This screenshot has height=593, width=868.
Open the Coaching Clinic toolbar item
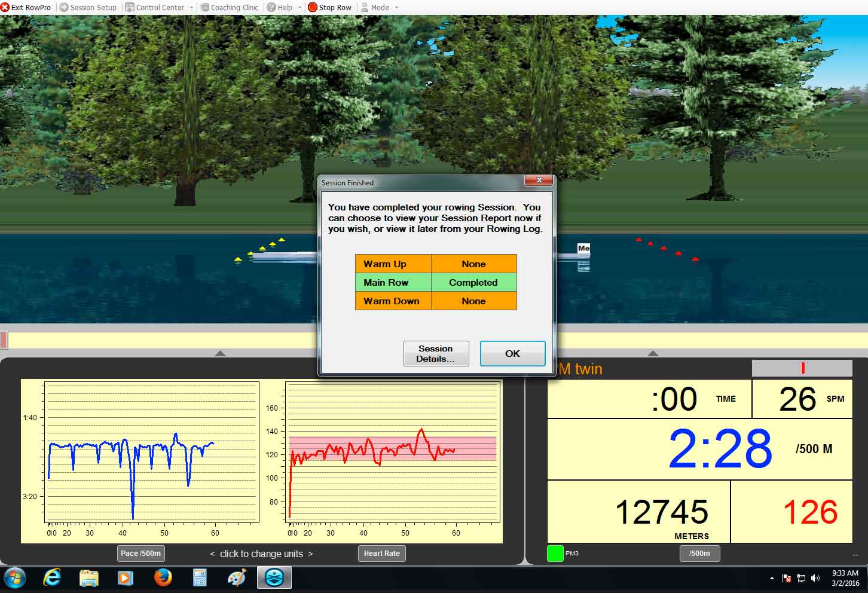(229, 7)
